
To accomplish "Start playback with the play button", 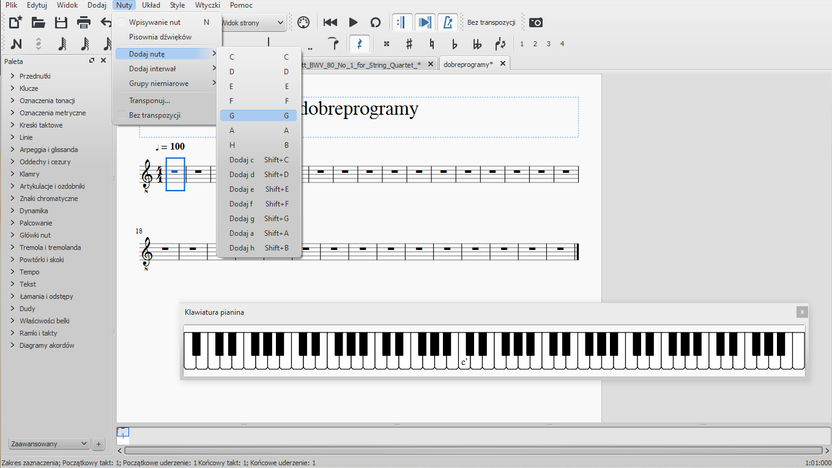I will (x=353, y=22).
